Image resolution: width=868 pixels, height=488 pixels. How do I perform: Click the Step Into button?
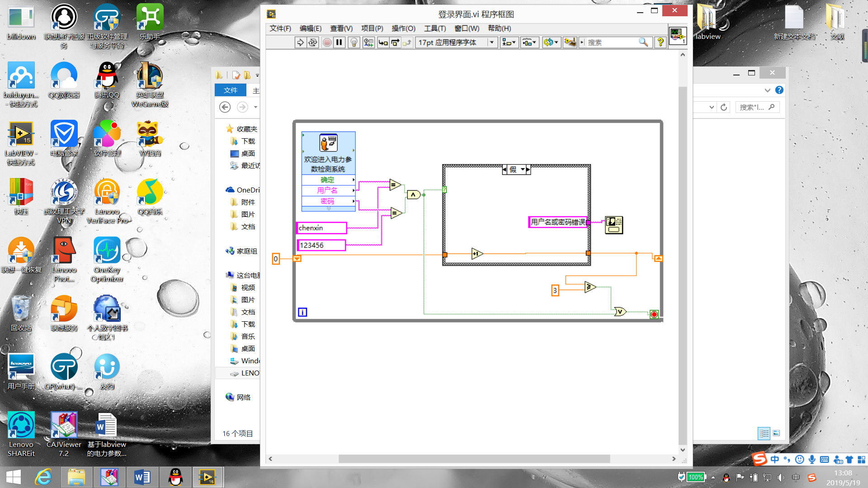[383, 42]
